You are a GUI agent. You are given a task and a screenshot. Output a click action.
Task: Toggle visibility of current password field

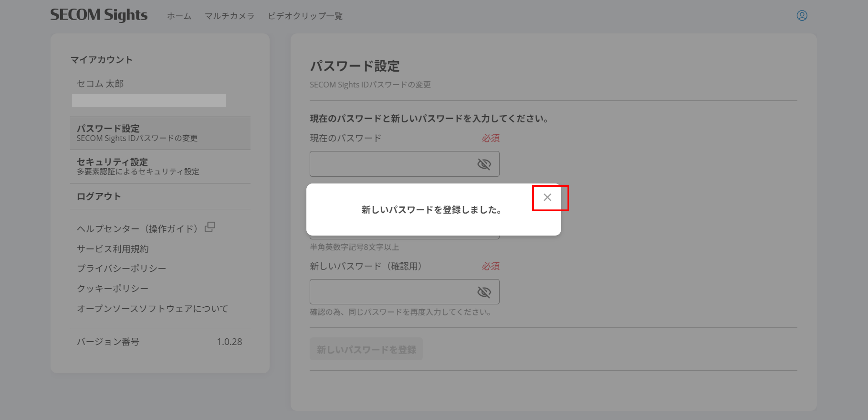(484, 164)
